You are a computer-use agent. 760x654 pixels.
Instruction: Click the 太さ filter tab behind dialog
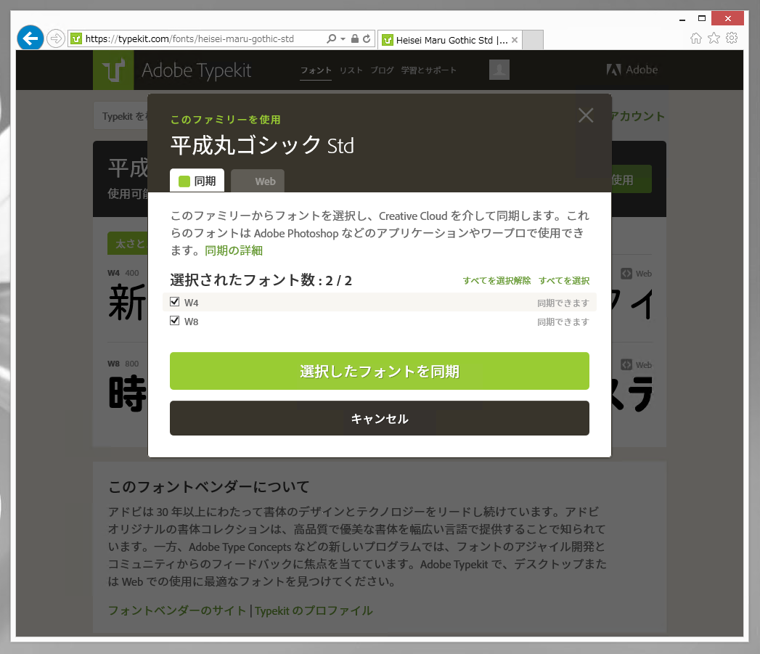(128, 243)
